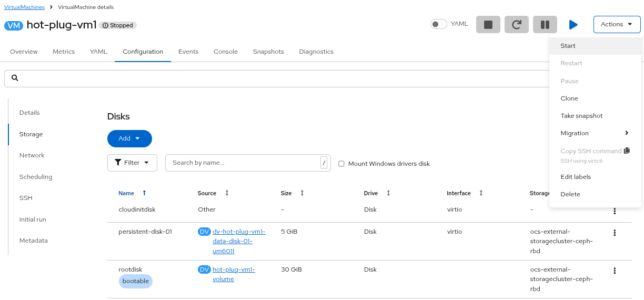Open kebab menu for rootdisk row
The height and width of the screenshot is (300, 644).
click(x=614, y=271)
